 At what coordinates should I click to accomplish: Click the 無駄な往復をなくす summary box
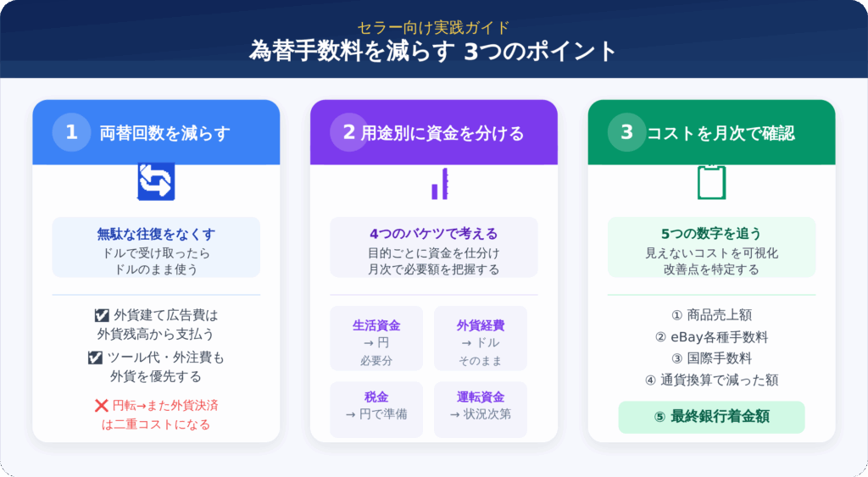click(156, 247)
